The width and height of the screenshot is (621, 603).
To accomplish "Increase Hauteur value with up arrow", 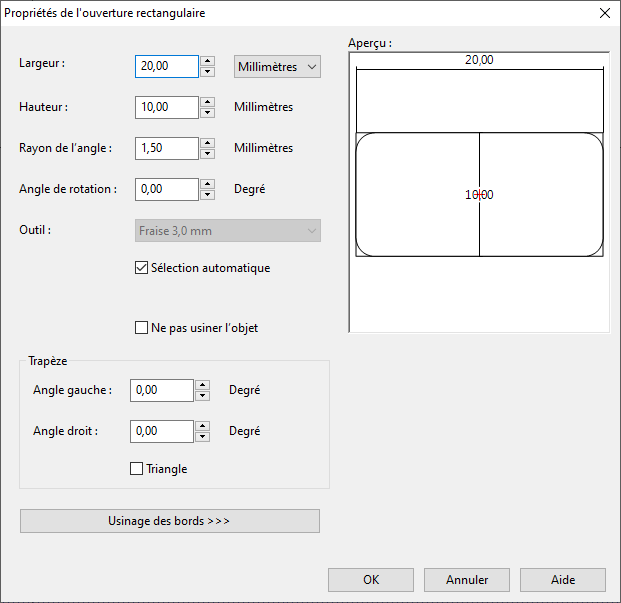I will tap(208, 102).
